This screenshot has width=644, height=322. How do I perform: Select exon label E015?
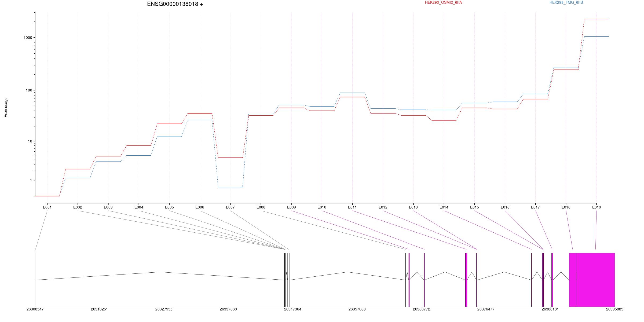(474, 207)
